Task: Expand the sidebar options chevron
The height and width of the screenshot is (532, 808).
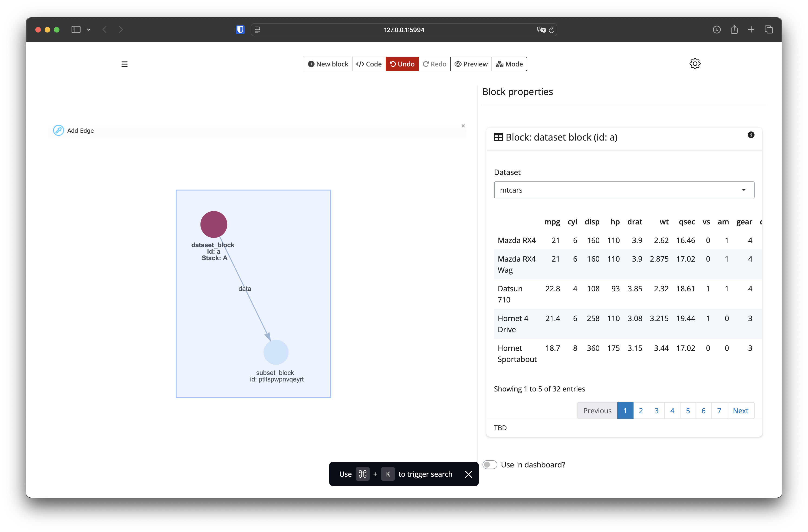Action: coord(89,30)
